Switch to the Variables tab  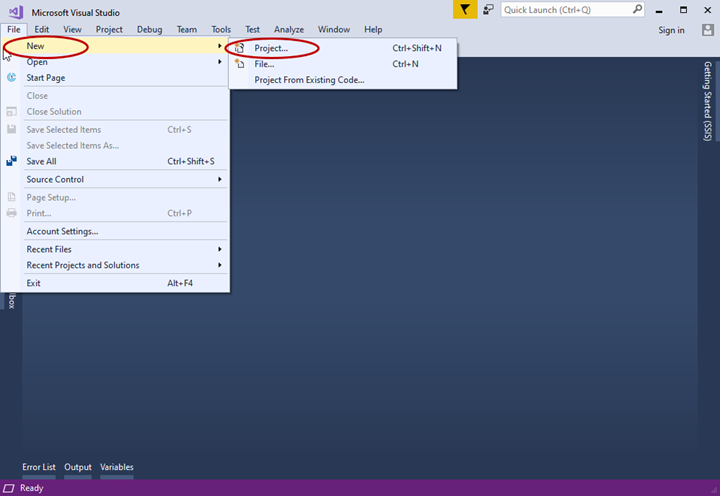(x=117, y=467)
